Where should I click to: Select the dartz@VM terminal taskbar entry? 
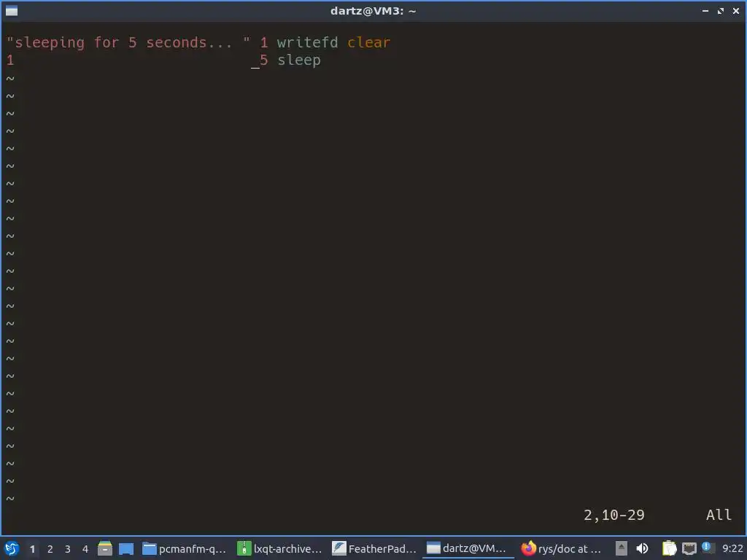click(x=468, y=548)
